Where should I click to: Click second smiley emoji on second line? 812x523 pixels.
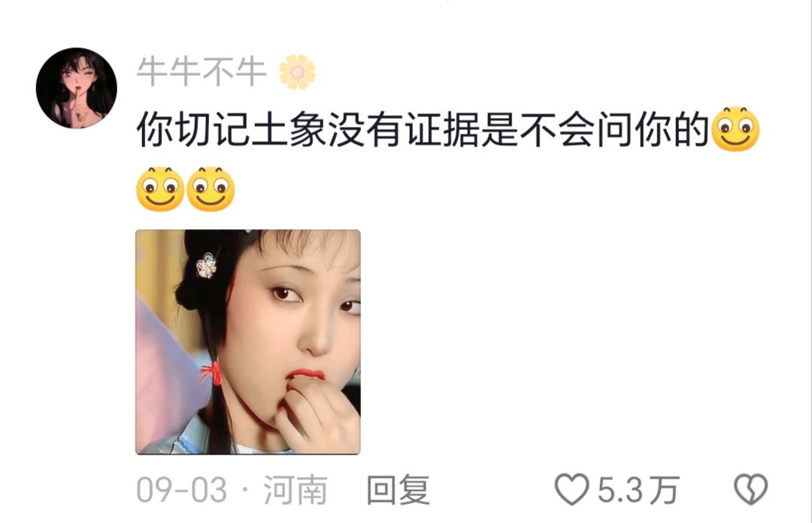[x=211, y=189]
